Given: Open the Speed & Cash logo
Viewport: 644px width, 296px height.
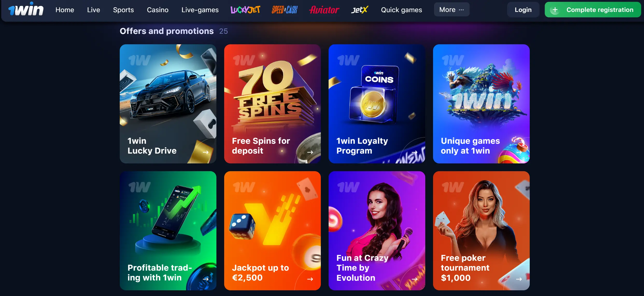Looking at the screenshot, I should point(284,10).
